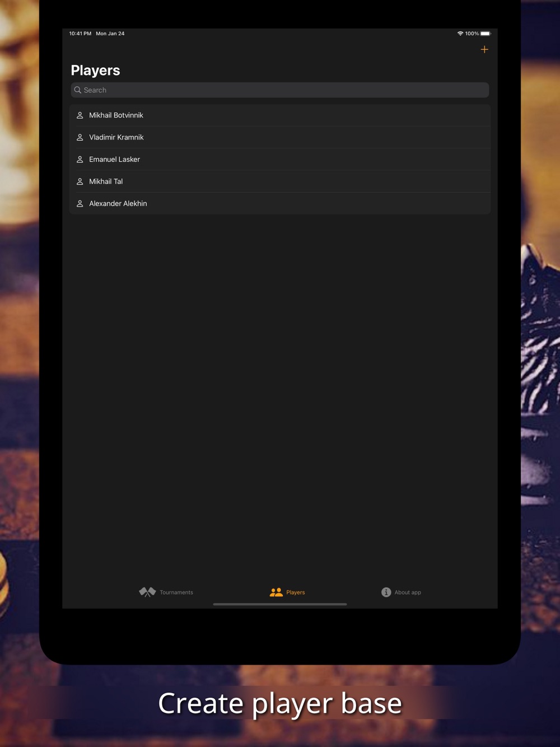Screen dimensions: 560x747
Task: Select Mikhail Tal from the list
Action: tap(280, 181)
